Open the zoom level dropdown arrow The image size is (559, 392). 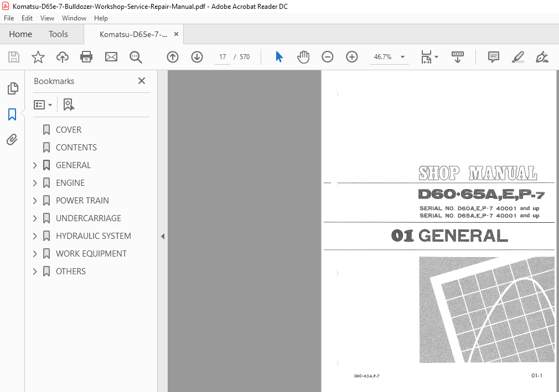pyautogui.click(x=402, y=57)
